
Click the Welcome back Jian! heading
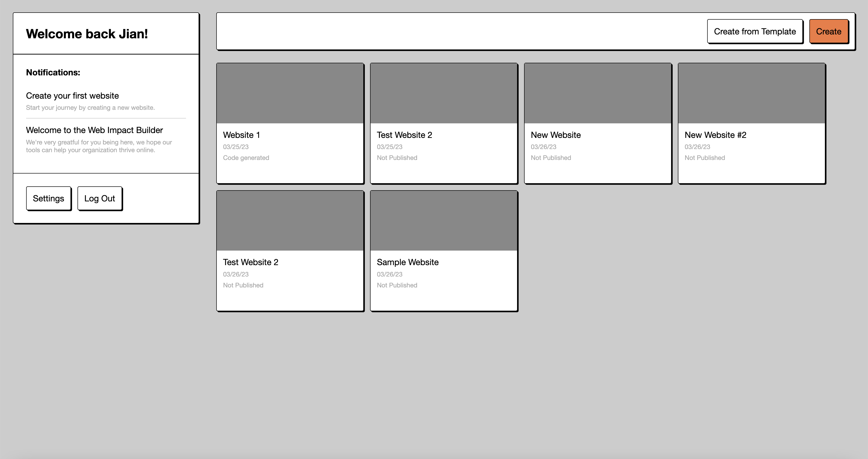[87, 34]
